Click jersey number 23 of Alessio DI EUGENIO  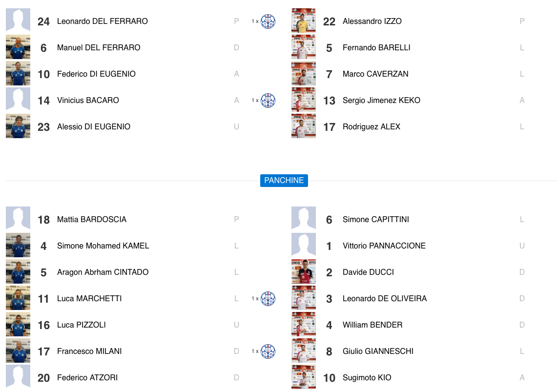coord(44,127)
